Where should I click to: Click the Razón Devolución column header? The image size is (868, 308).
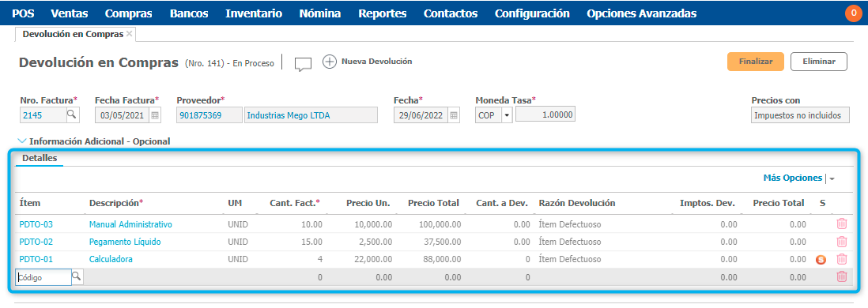[x=577, y=203]
